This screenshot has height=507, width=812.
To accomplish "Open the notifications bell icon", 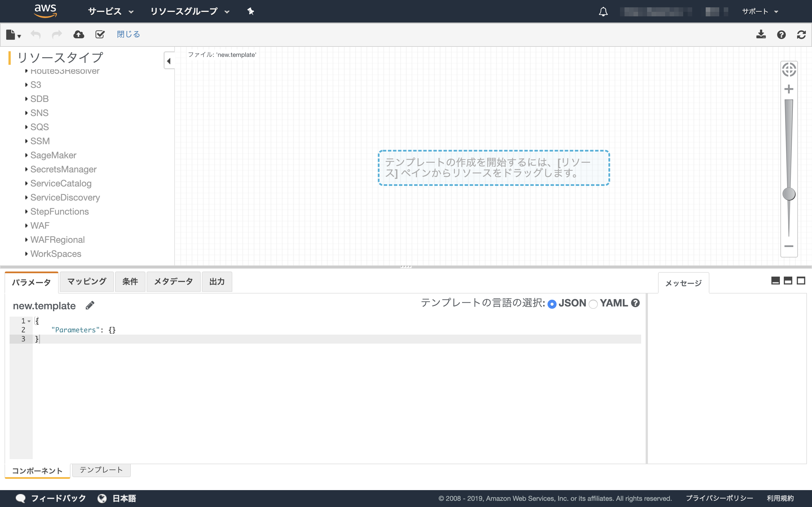I will click(x=603, y=12).
